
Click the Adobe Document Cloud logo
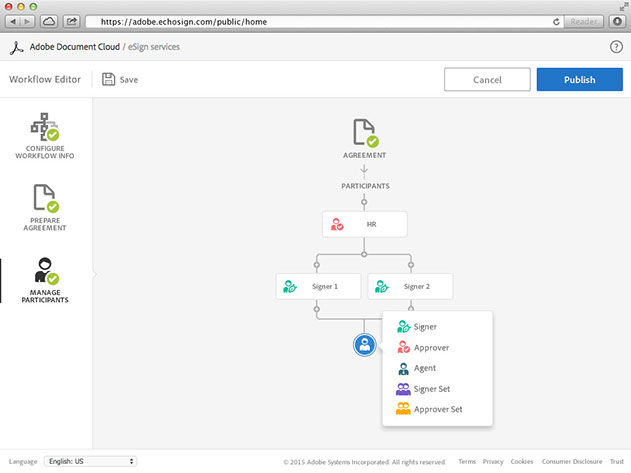click(15, 47)
